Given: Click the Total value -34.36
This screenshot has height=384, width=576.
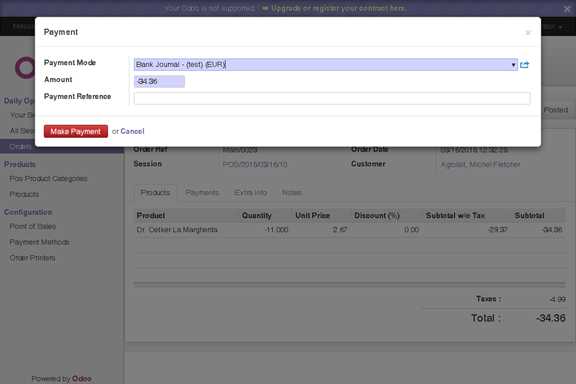Looking at the screenshot, I should click(551, 318).
